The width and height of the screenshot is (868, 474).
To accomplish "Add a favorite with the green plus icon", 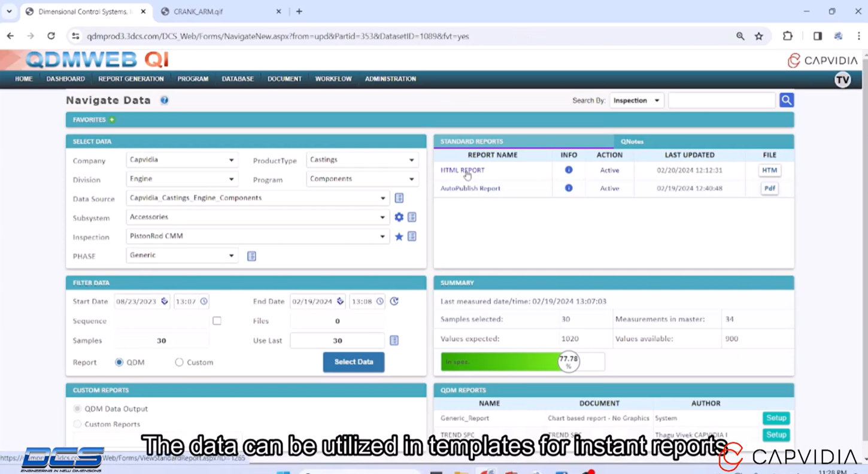I will [x=111, y=119].
